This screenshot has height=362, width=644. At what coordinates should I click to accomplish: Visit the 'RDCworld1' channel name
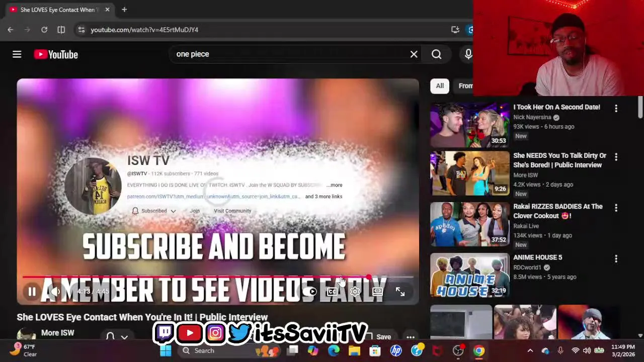click(x=527, y=267)
